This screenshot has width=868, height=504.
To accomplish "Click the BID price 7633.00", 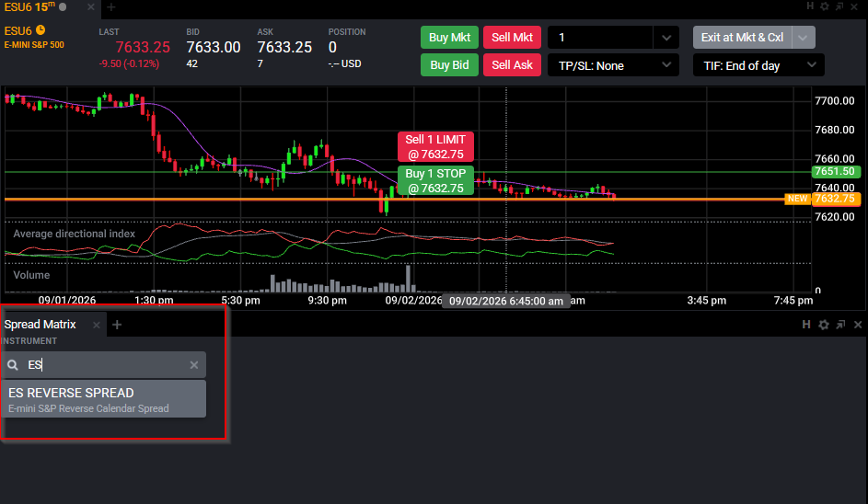I will [x=214, y=48].
